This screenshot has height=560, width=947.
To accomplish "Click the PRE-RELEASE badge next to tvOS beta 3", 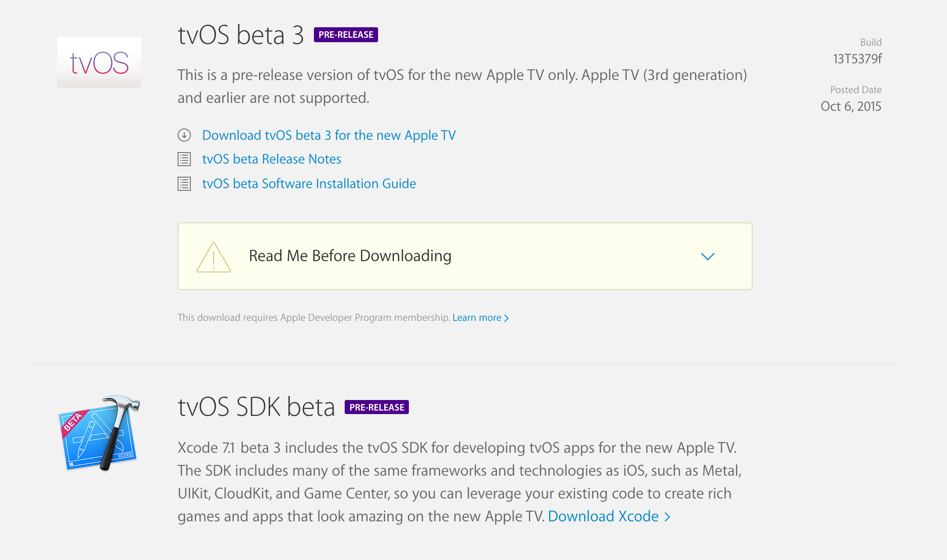I will tap(346, 35).
